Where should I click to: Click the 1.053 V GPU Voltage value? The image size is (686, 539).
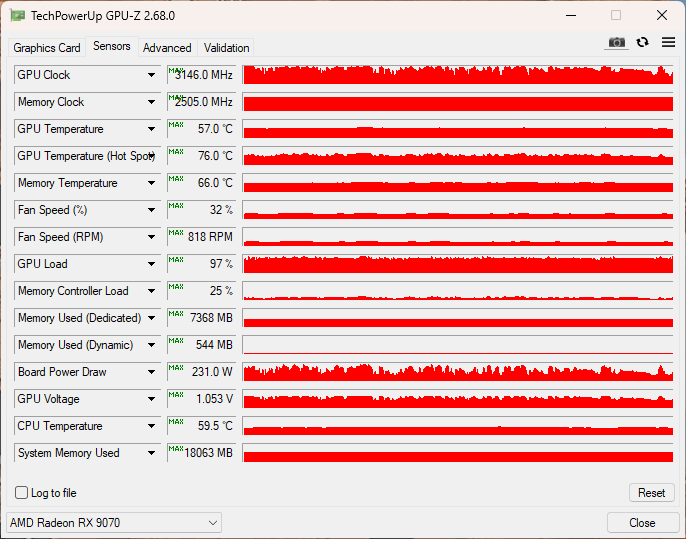click(x=202, y=399)
